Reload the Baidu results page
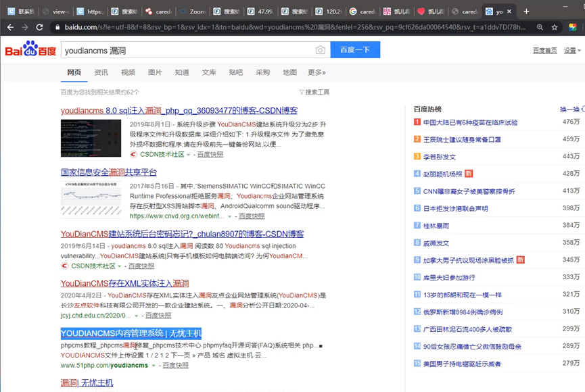 (39, 27)
